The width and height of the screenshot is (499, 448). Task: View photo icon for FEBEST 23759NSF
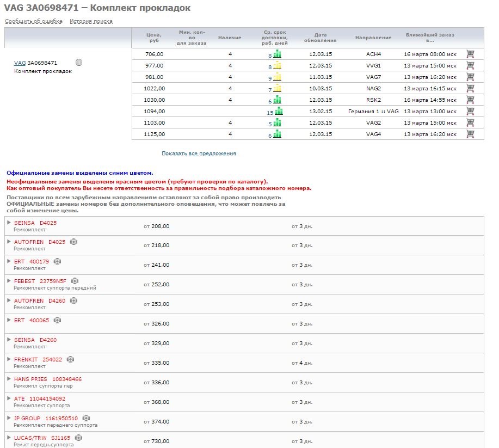point(75,281)
